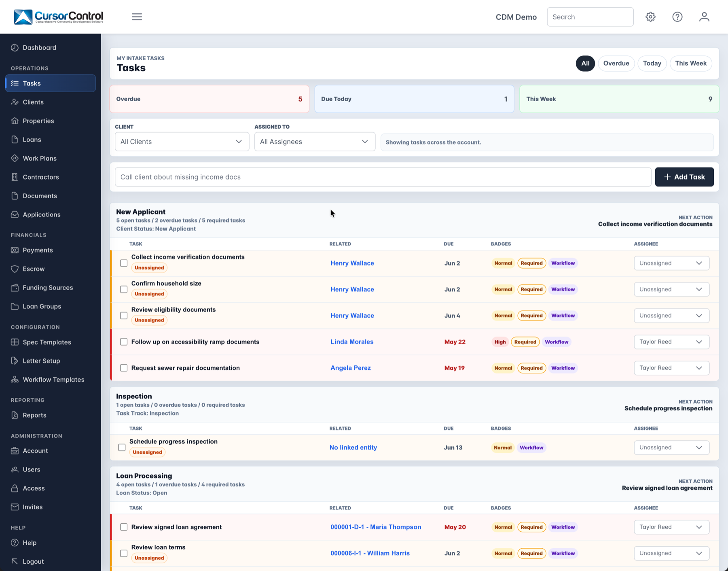
Task: Click the Properties house icon
Action: coord(15,121)
